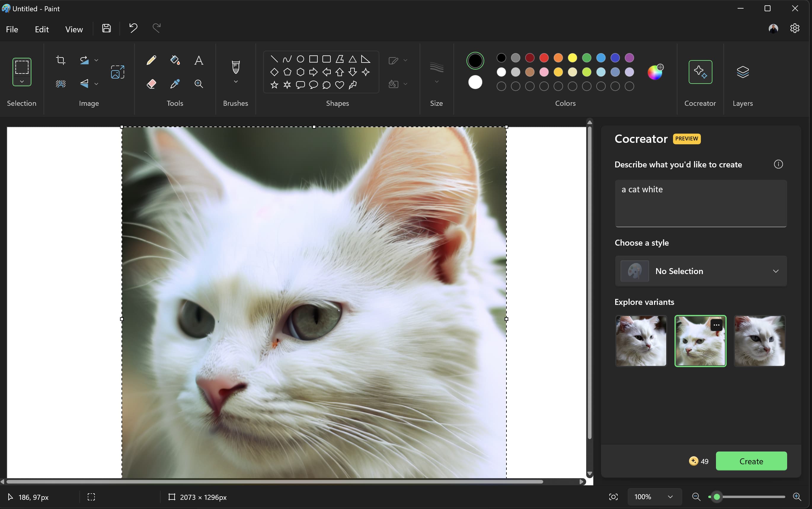The height and width of the screenshot is (509, 812).
Task: Select the first Explore variants thumbnail
Action: [x=640, y=341]
